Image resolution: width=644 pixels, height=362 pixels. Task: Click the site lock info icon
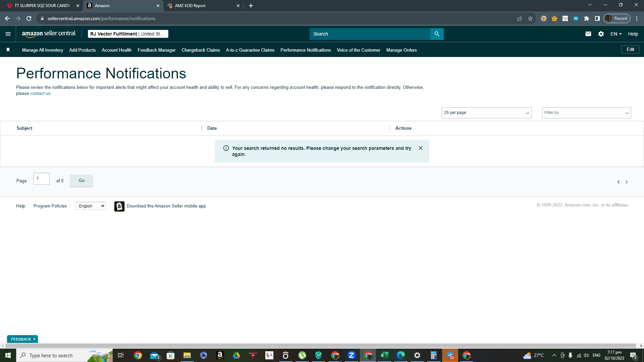point(42,18)
